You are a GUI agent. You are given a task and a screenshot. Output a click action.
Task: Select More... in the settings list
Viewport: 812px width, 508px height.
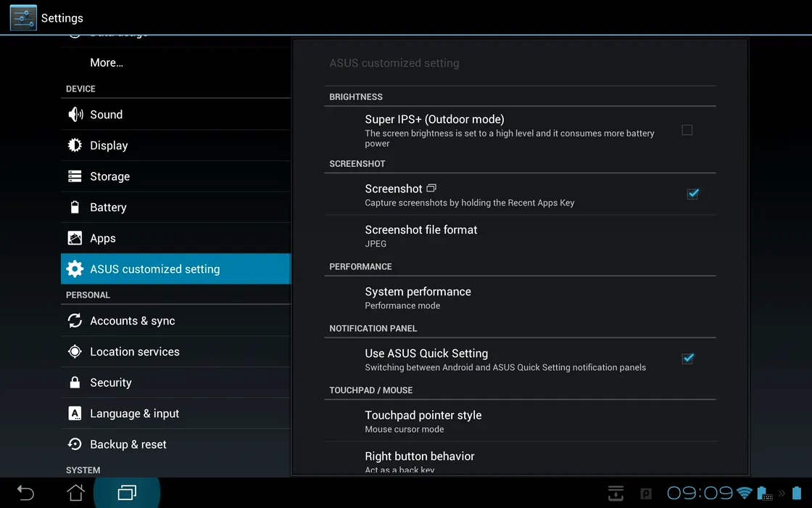(106, 62)
